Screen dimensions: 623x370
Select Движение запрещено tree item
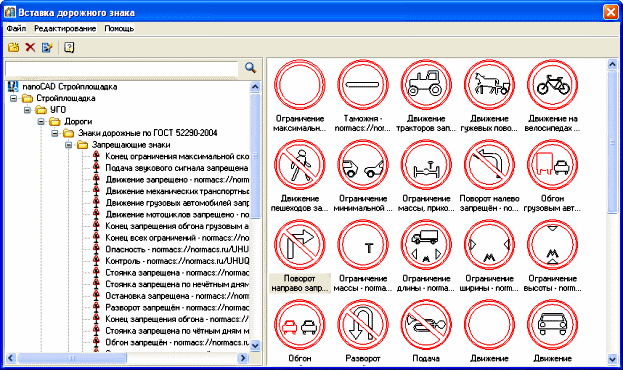tap(177, 180)
